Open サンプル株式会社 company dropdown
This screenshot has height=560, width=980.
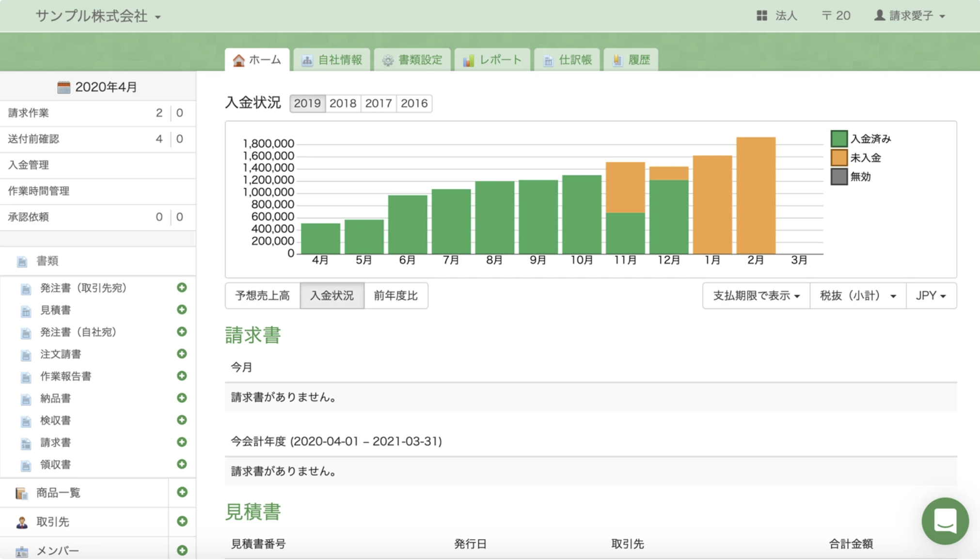click(98, 16)
